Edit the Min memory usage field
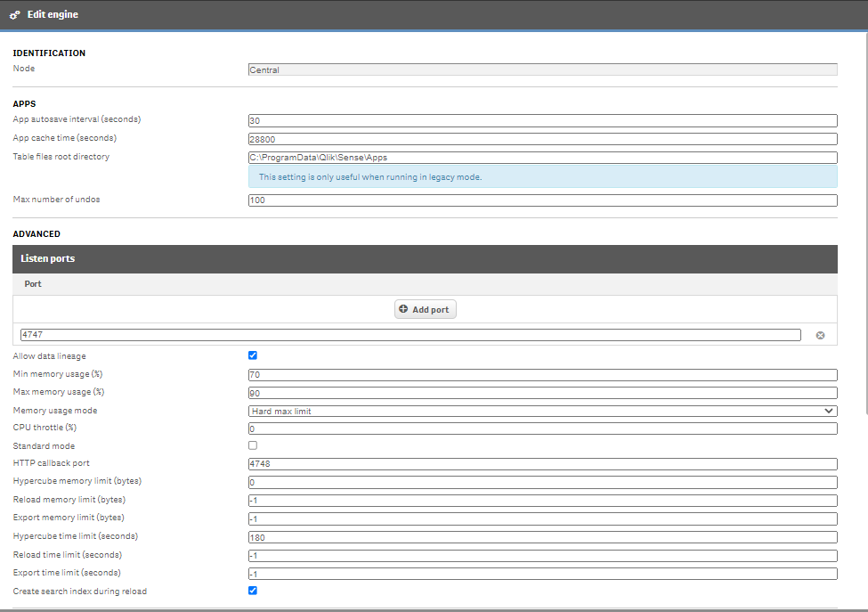868x612 pixels. [542, 375]
